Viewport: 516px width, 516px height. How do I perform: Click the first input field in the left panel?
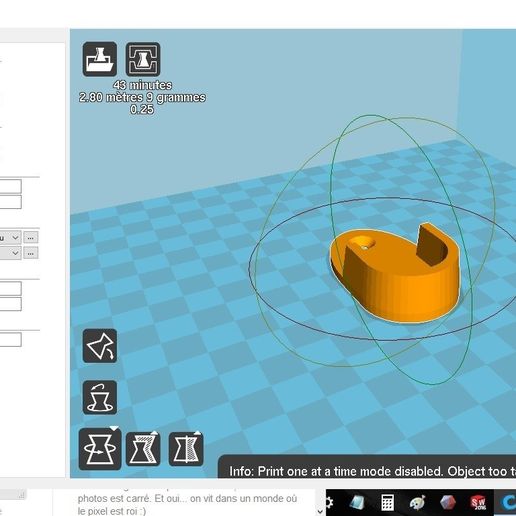(11, 186)
